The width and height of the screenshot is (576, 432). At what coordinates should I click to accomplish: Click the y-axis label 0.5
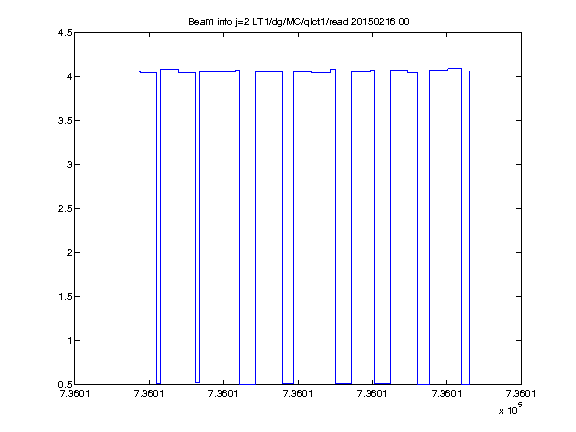point(65,385)
